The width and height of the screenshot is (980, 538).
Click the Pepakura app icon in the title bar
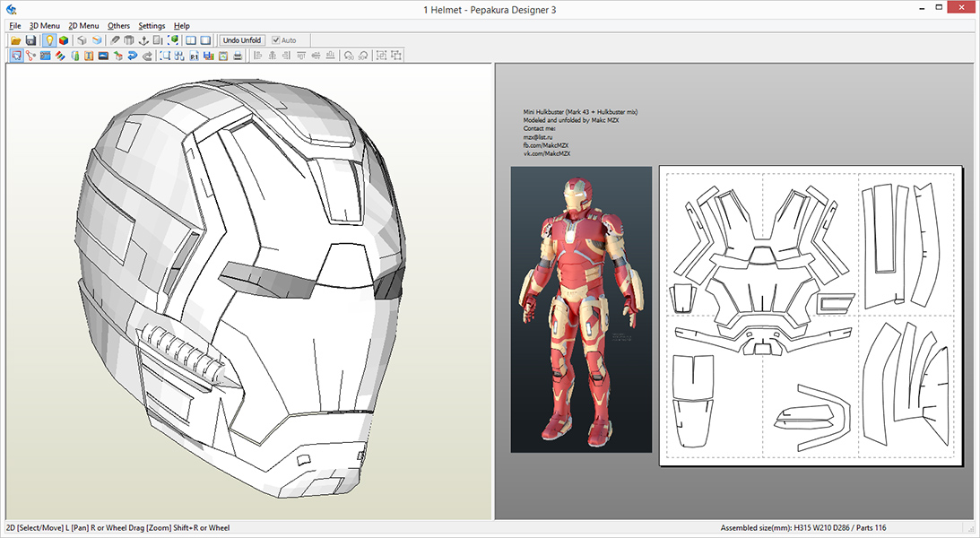(11, 9)
